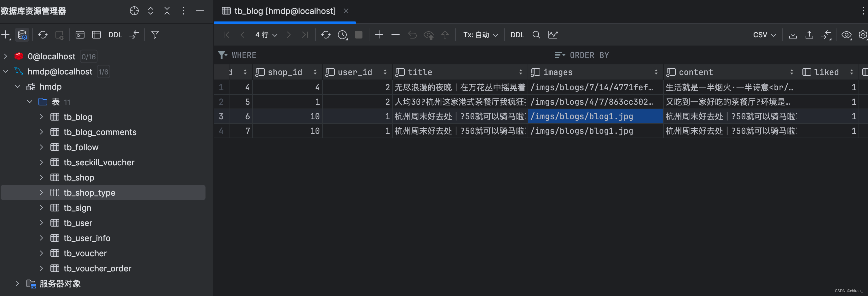Screen dimensions: 868x296
Task: Show chart view of results
Action: 553,35
